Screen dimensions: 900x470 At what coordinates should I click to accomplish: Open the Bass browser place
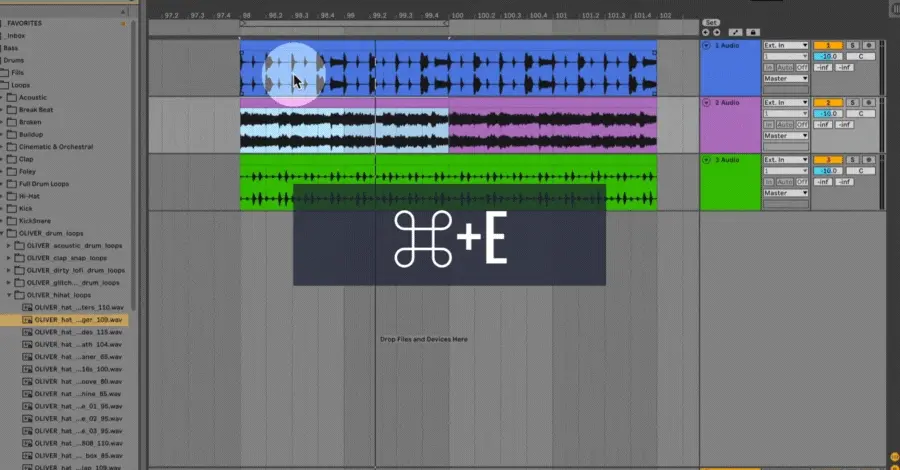pos(10,48)
